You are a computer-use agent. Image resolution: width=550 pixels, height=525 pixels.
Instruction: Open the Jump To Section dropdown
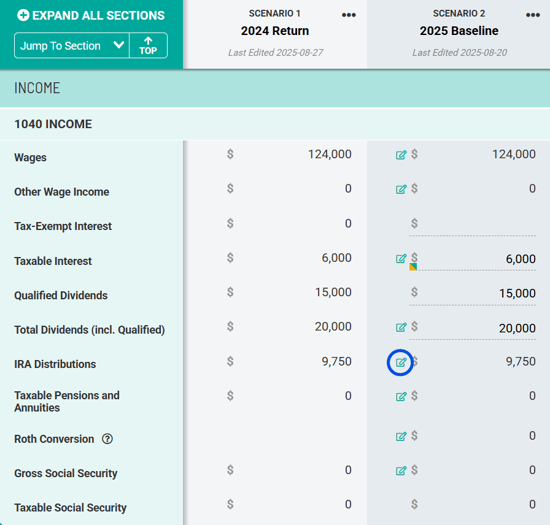point(72,46)
